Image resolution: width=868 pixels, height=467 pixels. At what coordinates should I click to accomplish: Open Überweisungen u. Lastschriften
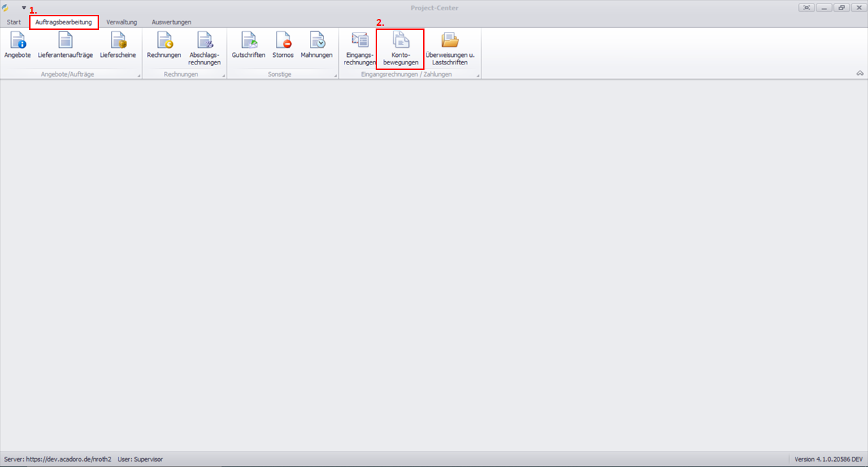tap(450, 48)
